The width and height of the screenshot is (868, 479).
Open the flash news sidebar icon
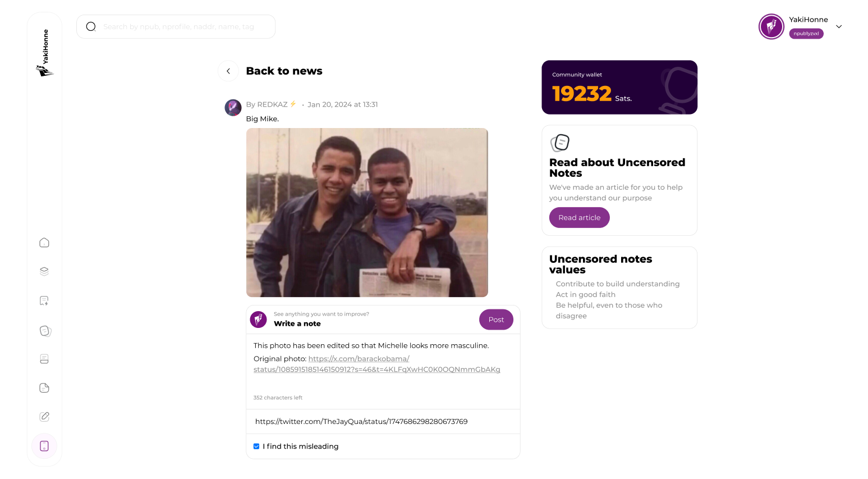44,301
